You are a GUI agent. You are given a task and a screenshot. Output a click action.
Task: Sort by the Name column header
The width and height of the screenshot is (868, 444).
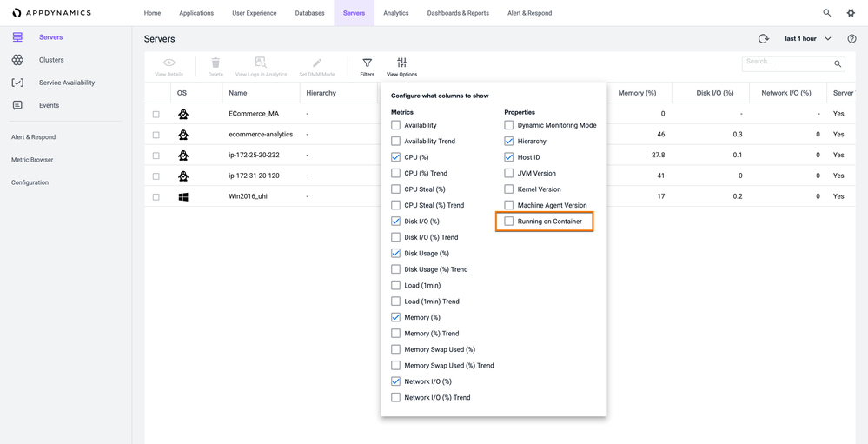(238, 93)
